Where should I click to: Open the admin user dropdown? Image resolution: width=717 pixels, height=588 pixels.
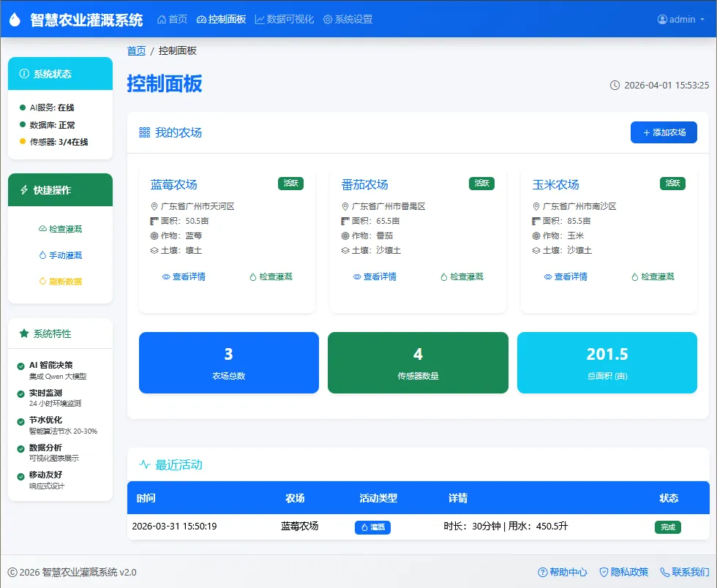pos(681,19)
